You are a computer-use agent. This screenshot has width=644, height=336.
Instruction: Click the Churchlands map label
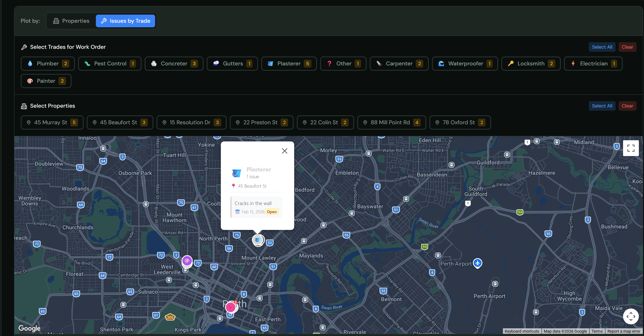[x=78, y=227]
